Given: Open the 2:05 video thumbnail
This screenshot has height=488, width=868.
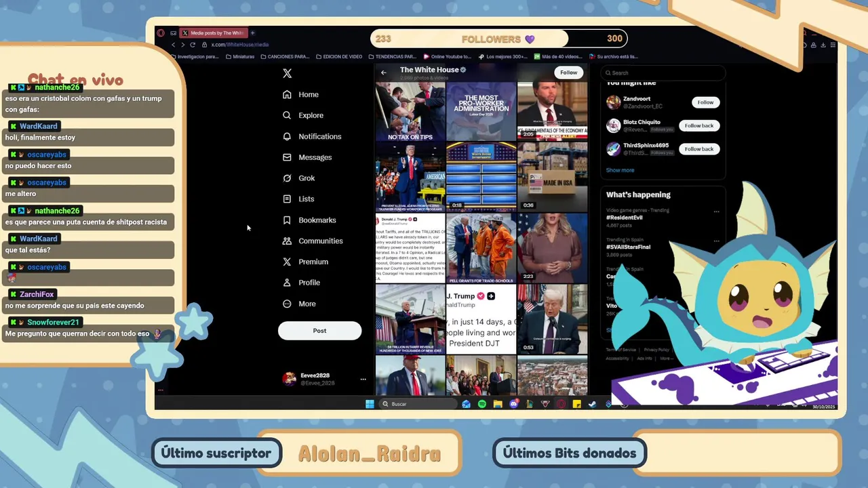Looking at the screenshot, I should pos(552,111).
